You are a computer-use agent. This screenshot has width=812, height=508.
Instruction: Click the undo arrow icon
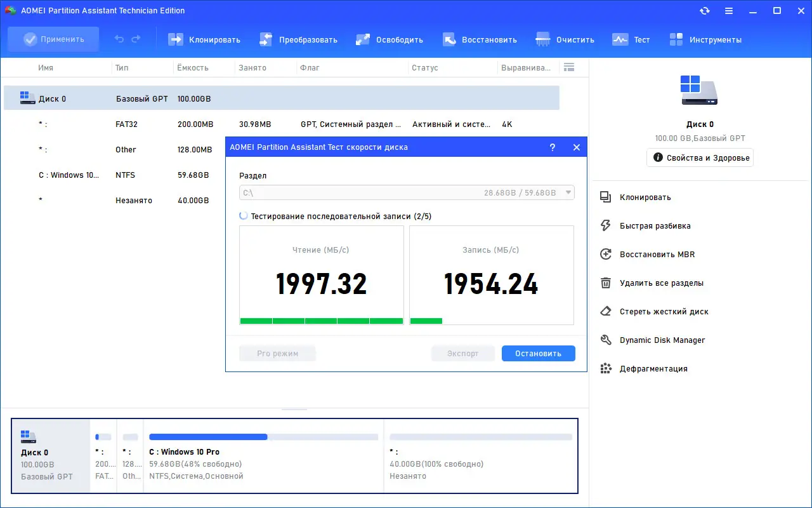(x=119, y=39)
